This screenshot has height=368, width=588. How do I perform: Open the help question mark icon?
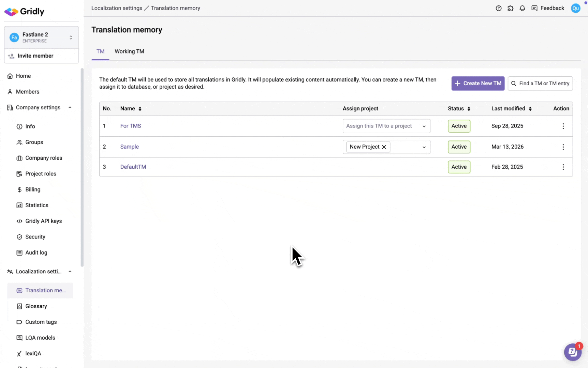[x=498, y=8]
